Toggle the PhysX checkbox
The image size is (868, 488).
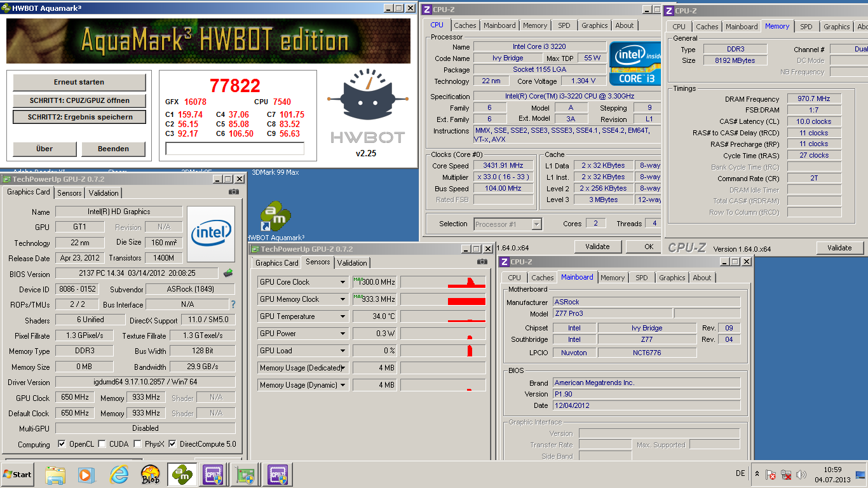click(138, 444)
